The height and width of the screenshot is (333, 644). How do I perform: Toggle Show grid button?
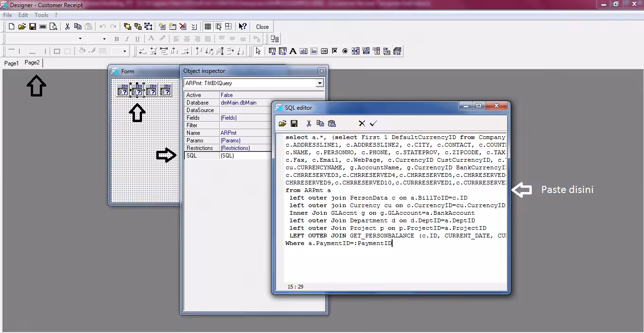pos(207,26)
